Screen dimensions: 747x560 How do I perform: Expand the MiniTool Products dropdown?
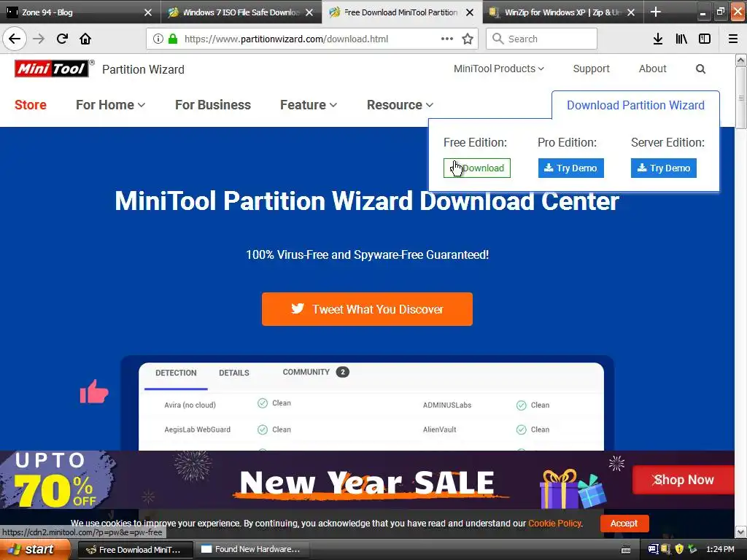tap(498, 69)
